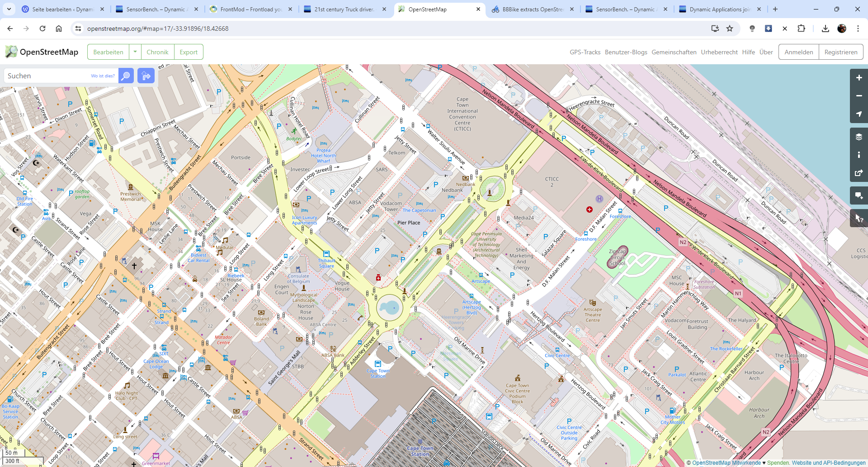Add a note to the map
The width and height of the screenshot is (868, 467).
point(859,195)
